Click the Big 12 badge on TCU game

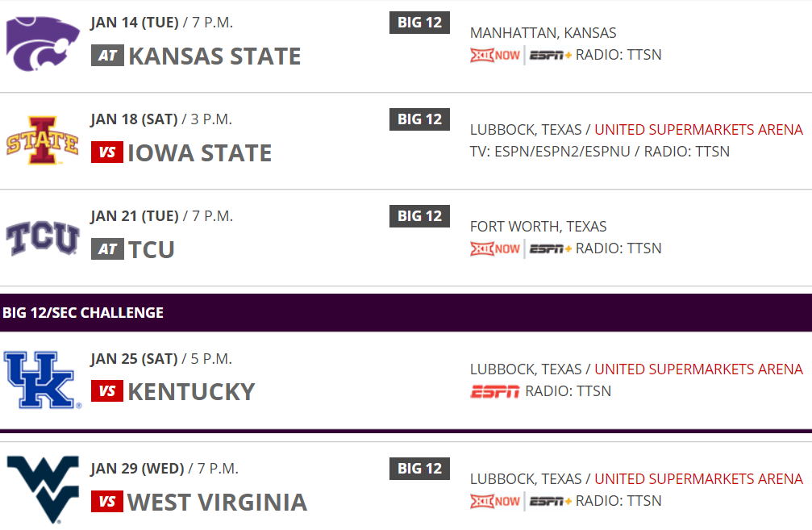pyautogui.click(x=419, y=216)
